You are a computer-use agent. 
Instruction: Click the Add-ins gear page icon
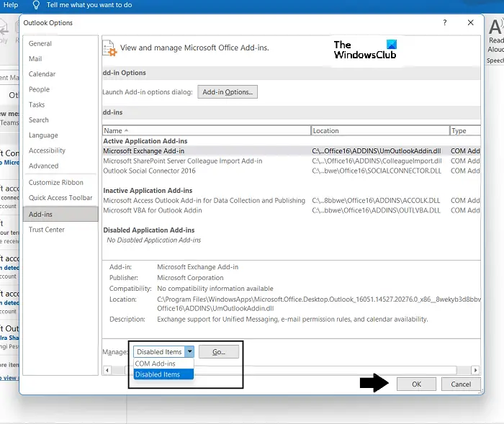tap(109, 48)
